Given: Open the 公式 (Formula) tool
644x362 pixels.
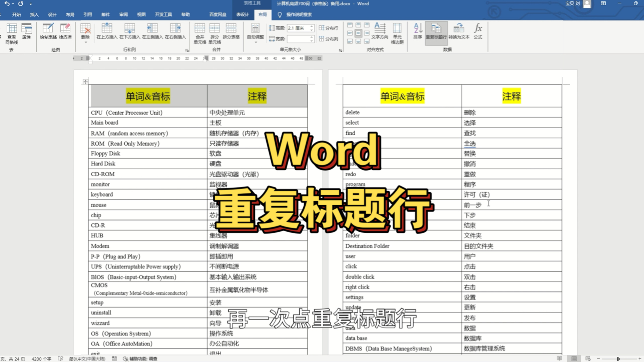Looking at the screenshot, I should tap(478, 32).
